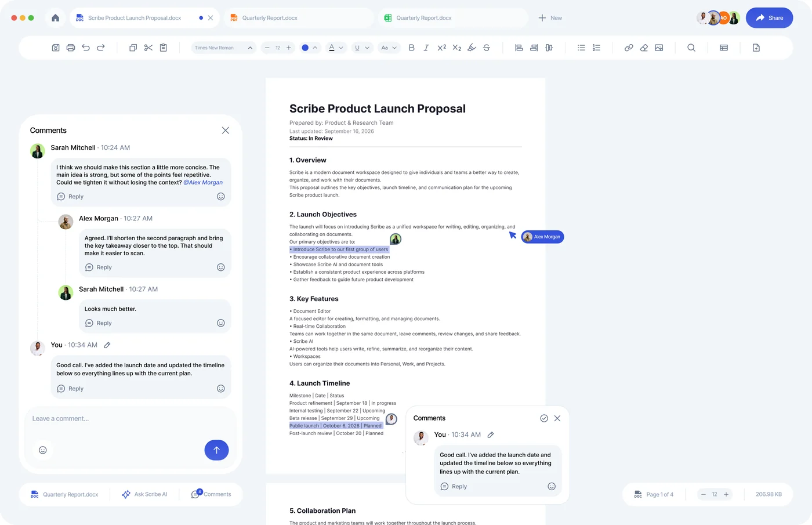Screen dimensions: 812x525
Task: Insert a hyperlink with the link icon
Action: pos(629,48)
